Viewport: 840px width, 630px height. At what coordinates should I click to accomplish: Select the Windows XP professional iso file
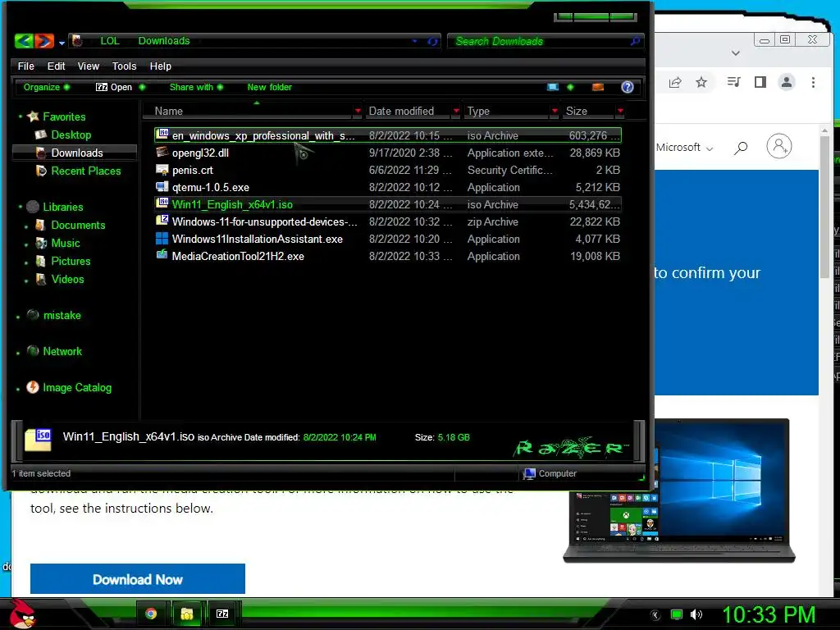[388, 135]
